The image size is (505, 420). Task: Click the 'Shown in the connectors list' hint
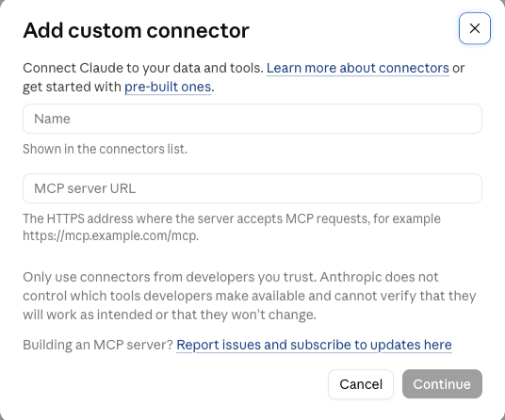pos(105,149)
